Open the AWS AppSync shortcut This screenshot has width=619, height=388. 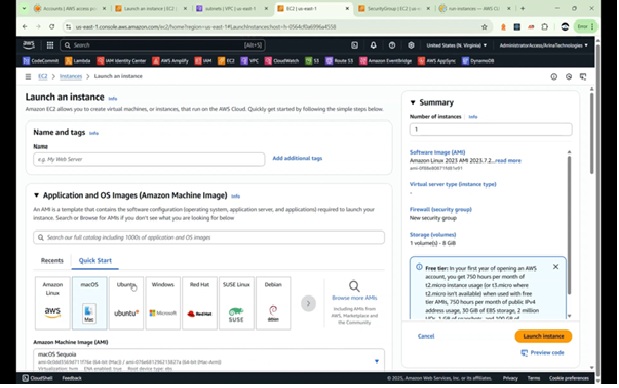pos(437,61)
